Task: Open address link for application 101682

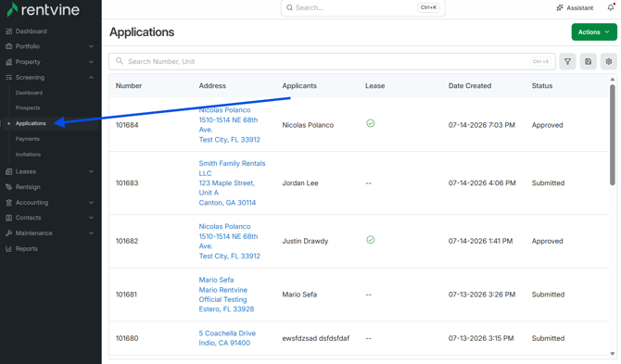Action: (x=229, y=241)
